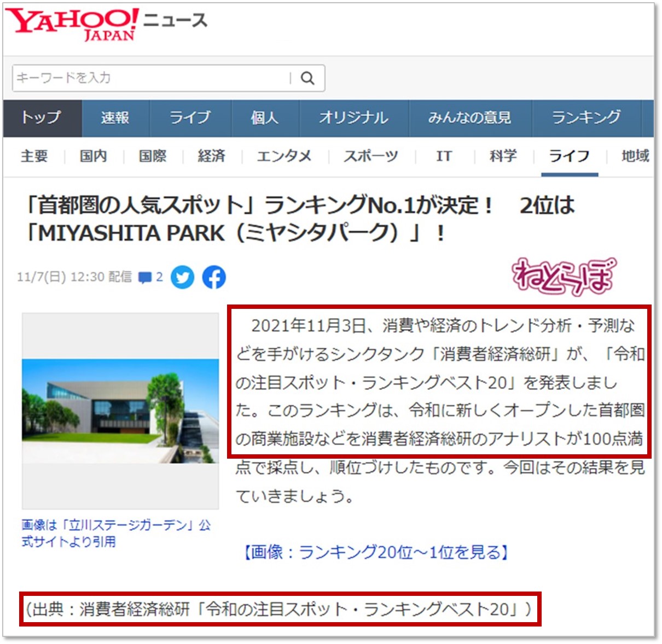Select the トップ navigation tab
The image size is (662, 644).
[42, 118]
